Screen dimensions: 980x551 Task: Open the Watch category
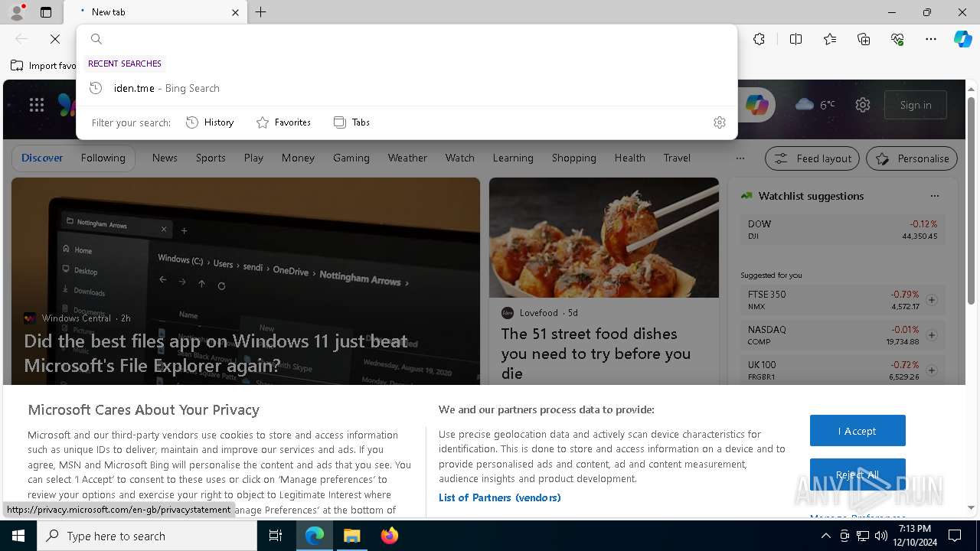(x=460, y=158)
